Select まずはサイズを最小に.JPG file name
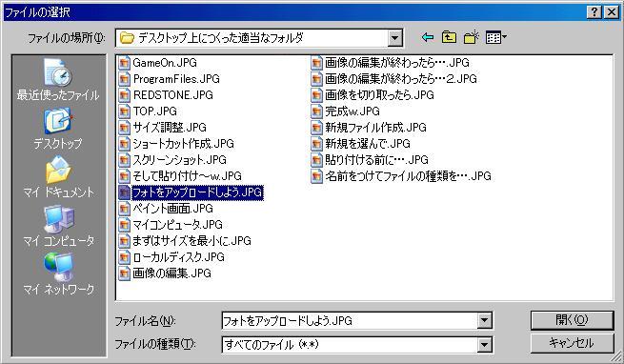624x364 pixels. (191, 240)
